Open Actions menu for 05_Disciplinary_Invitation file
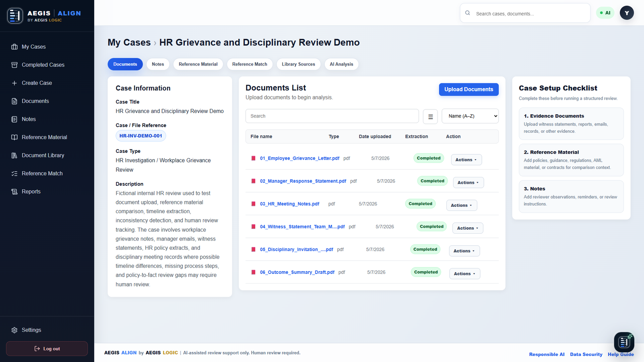Image resolution: width=644 pixels, height=362 pixels. [x=464, y=251]
